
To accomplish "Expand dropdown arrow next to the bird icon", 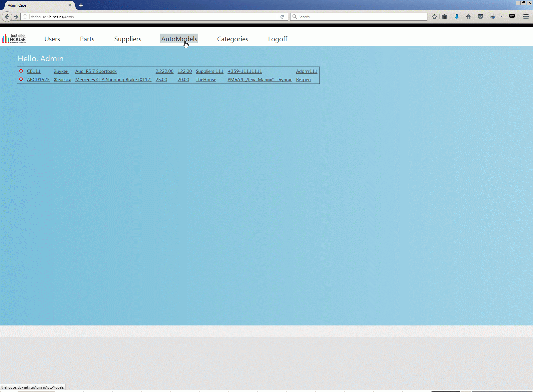I will (501, 17).
